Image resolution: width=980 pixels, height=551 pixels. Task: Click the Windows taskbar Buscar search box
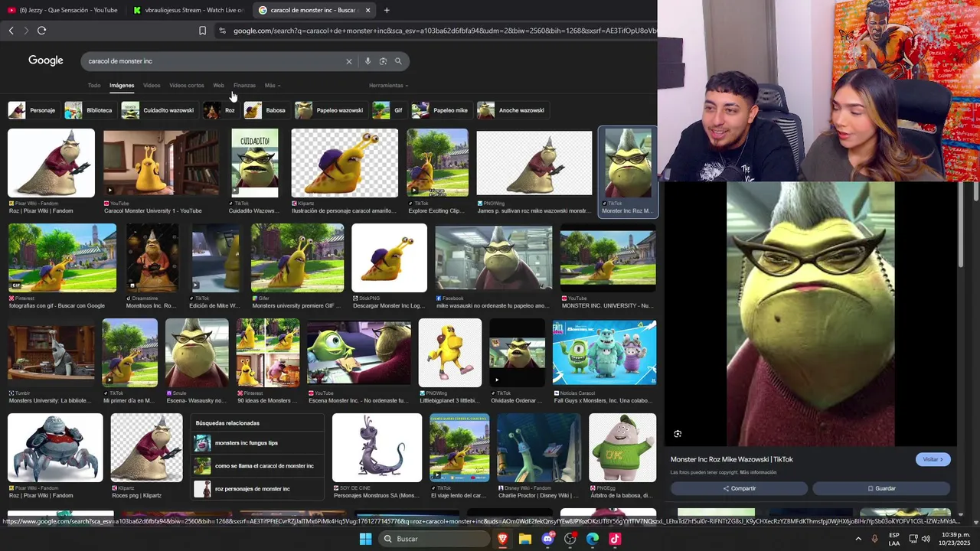click(435, 539)
